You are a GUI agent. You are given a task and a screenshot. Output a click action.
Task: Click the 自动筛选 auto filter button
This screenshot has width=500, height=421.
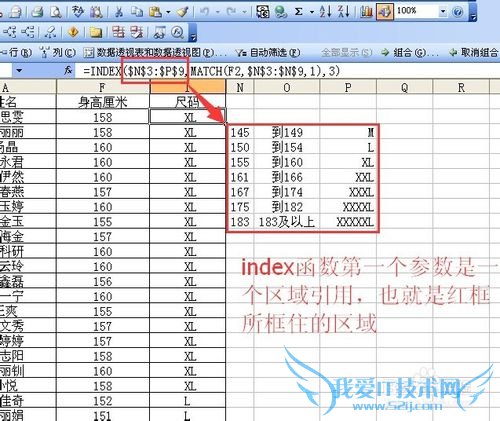[x=268, y=53]
